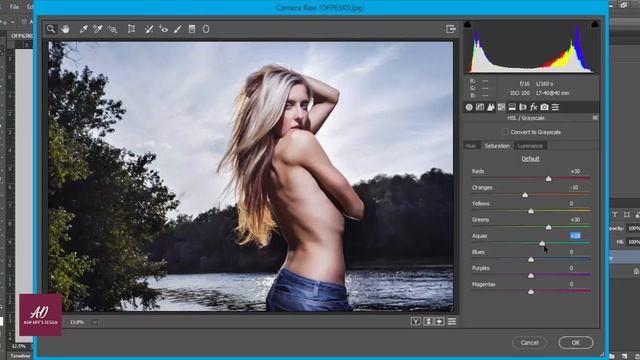Switch to the Hue tab
This screenshot has height=360, width=640.
coord(471,146)
